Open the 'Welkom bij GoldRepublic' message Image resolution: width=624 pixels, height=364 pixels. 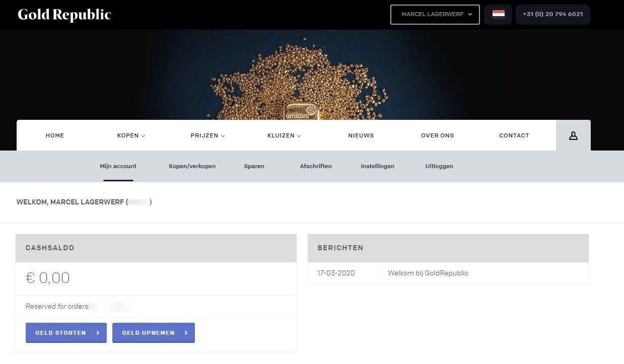(x=428, y=273)
